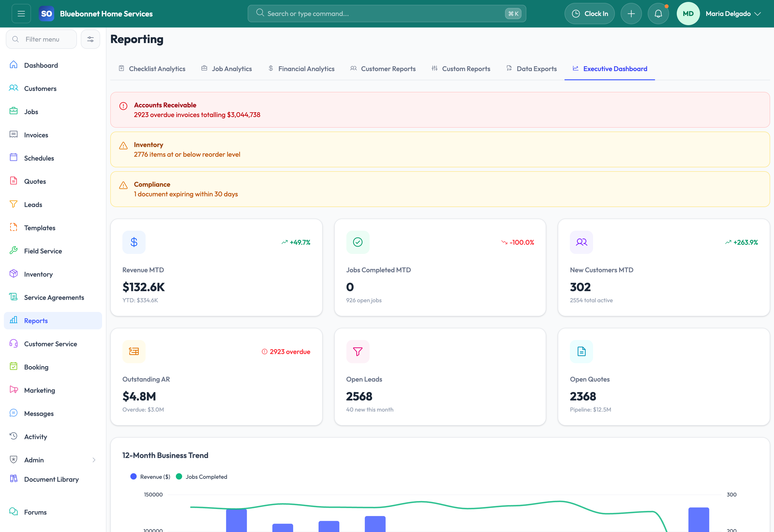
Task: Click the Templates icon
Action: click(x=14, y=227)
